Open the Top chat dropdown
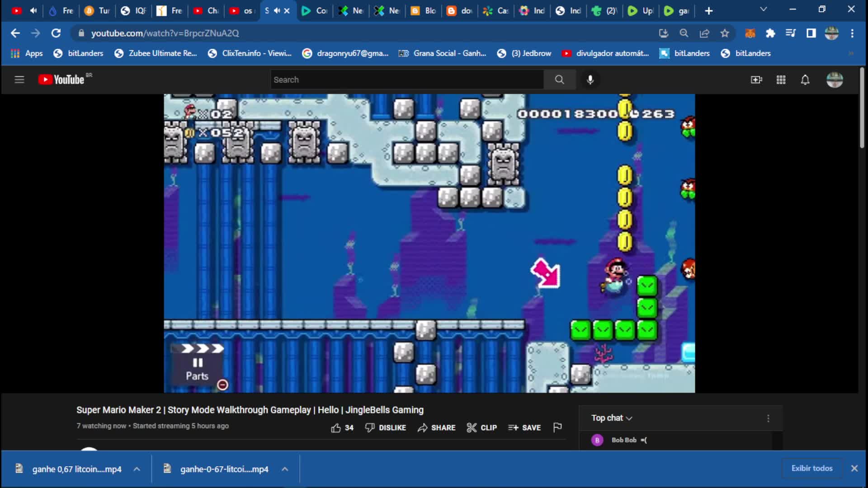868x488 pixels. coord(611,418)
